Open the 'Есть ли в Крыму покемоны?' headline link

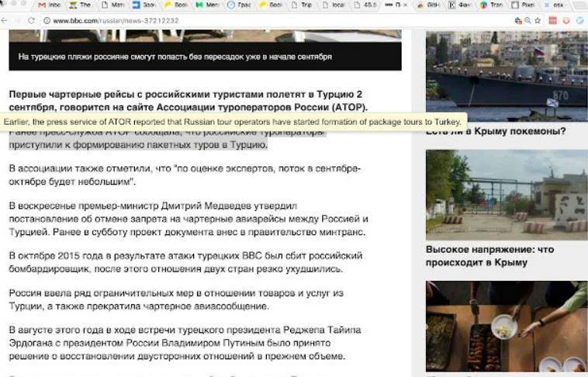coord(496,131)
